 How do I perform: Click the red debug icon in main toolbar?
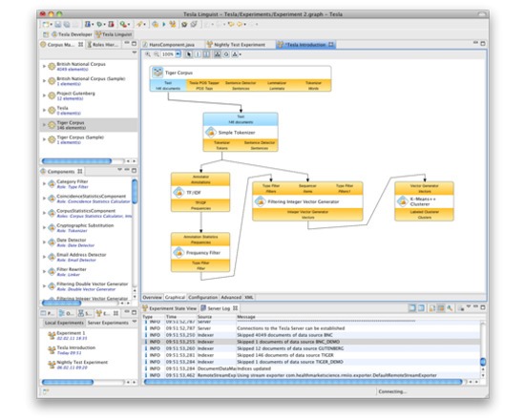click(x=111, y=24)
